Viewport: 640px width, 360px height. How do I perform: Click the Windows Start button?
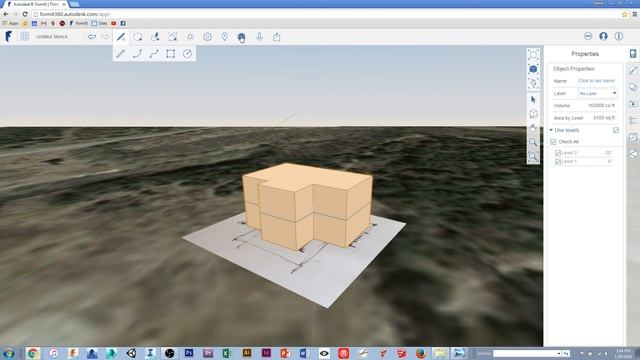click(x=9, y=353)
